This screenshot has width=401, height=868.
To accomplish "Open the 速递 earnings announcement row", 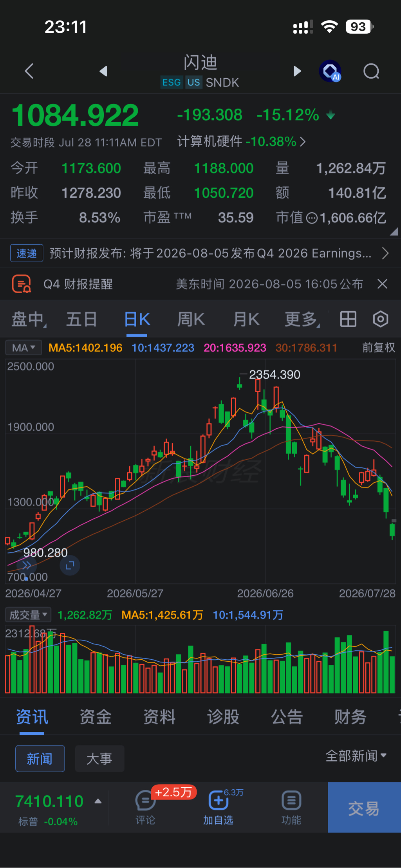I will tap(200, 253).
